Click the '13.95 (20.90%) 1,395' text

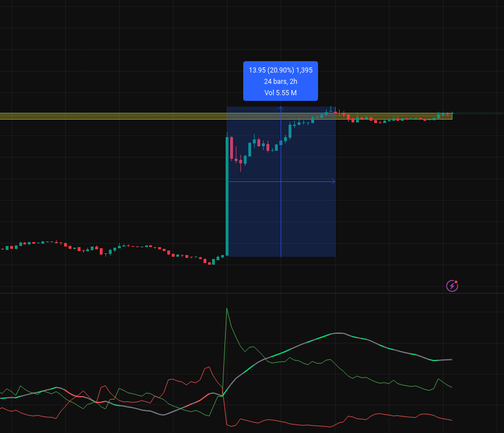point(281,70)
